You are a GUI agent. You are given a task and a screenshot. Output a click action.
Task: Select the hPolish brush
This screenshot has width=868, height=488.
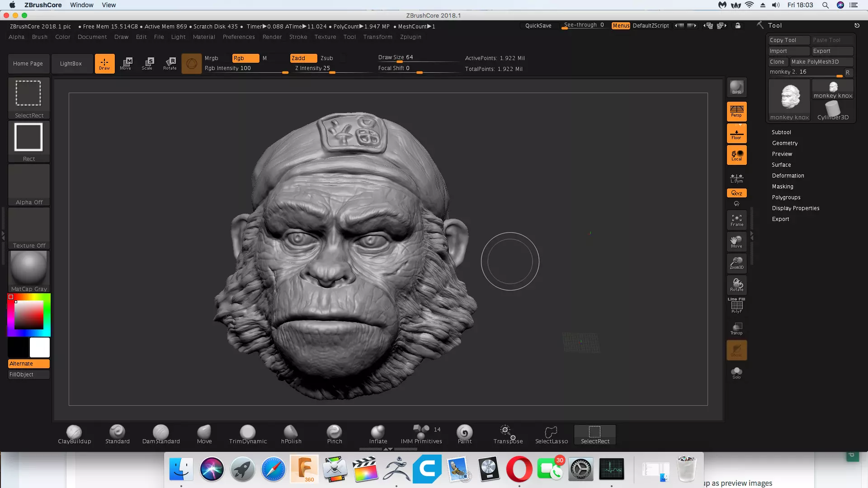[291, 435]
